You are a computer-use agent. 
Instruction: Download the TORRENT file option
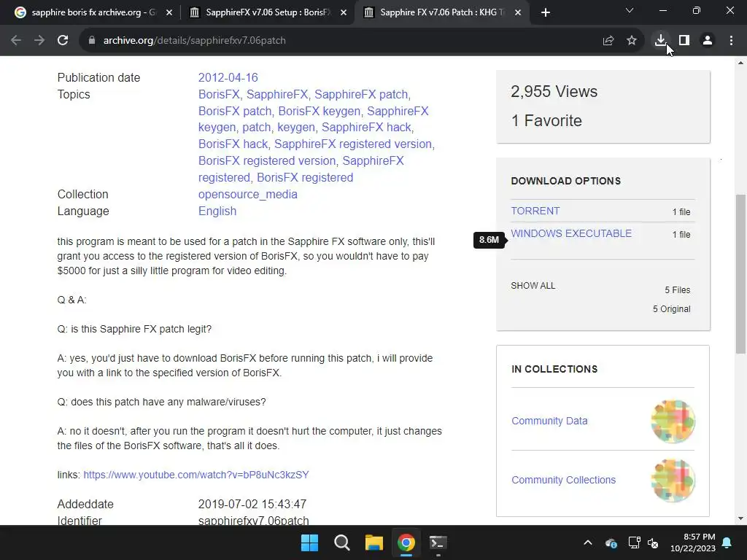click(535, 211)
